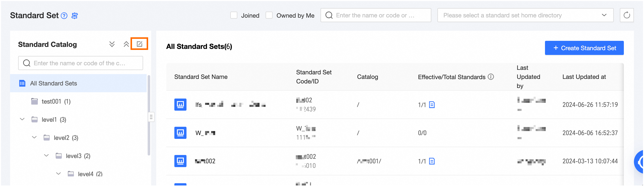Expand all catalog nodes with double-down arrows
Screen dimensions: 644x187
pos(112,44)
